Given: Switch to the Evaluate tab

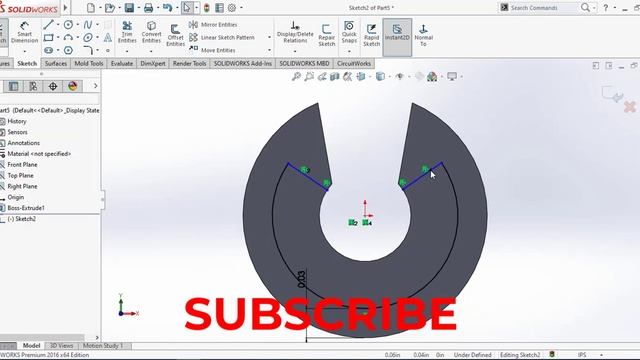Looking at the screenshot, I should tap(122, 64).
